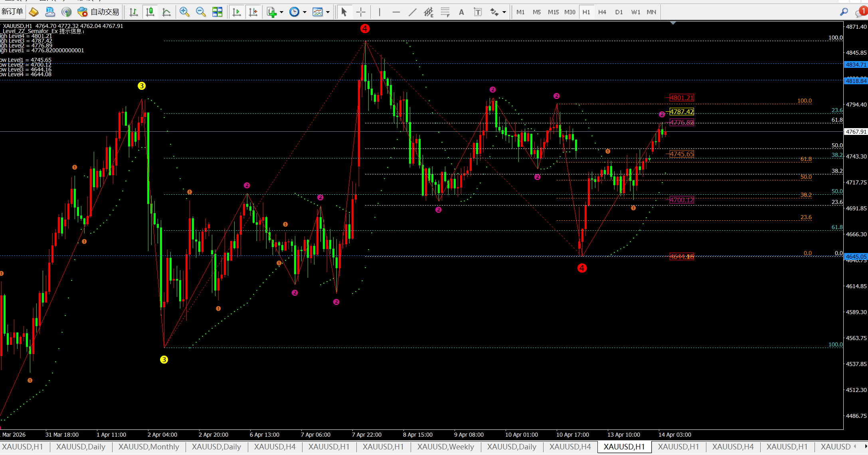The height and width of the screenshot is (455, 868).
Task: Open indicators list dropdown arrow
Action: (281, 12)
